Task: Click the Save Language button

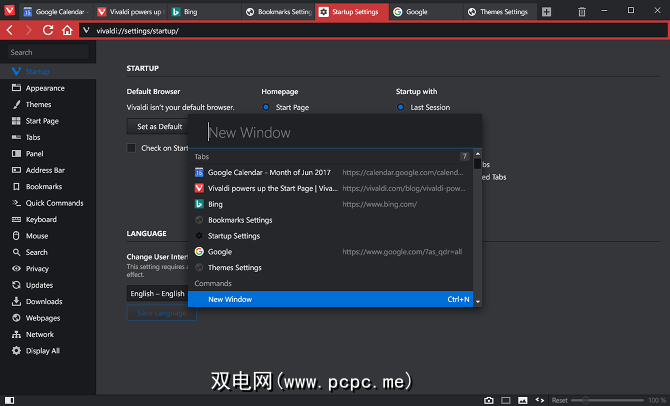Action: click(162, 313)
